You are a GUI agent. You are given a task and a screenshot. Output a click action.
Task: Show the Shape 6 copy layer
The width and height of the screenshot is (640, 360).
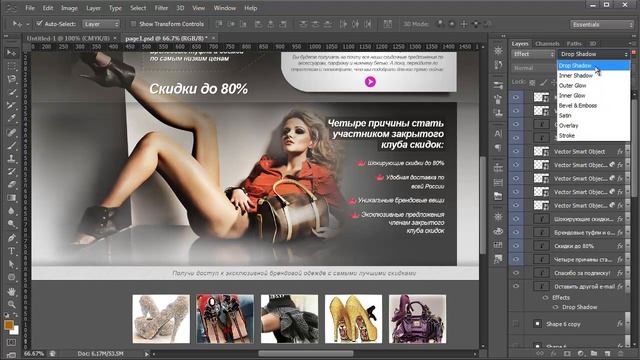click(x=516, y=324)
